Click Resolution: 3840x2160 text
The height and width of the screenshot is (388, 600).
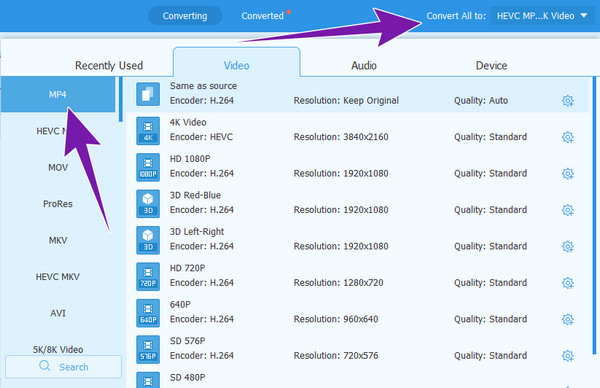point(341,137)
